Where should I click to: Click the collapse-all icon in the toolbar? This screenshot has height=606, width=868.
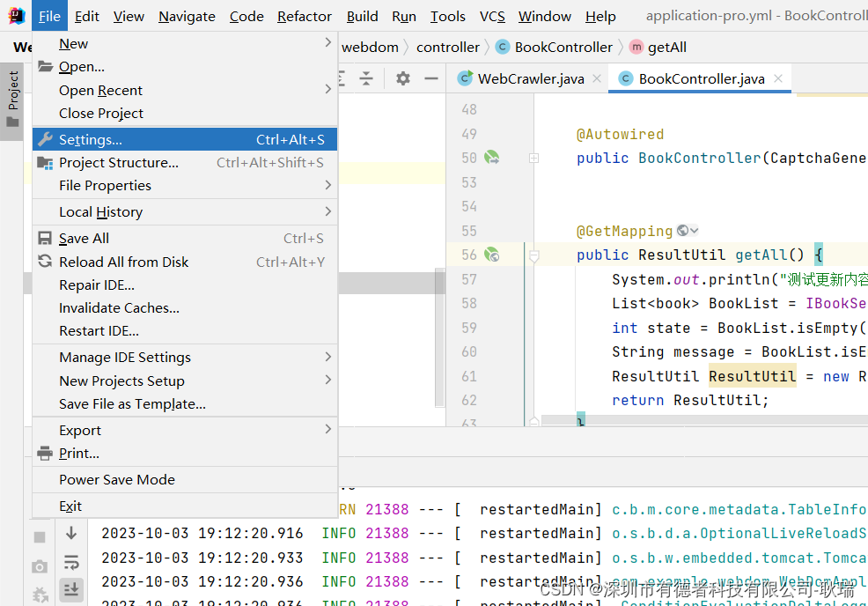[367, 78]
